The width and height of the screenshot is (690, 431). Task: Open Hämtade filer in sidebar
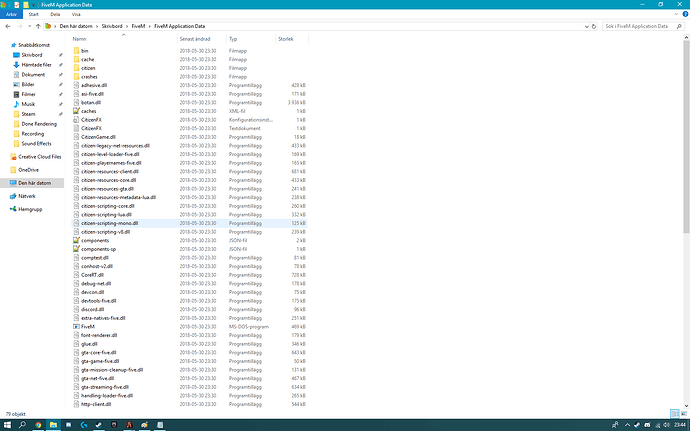[37, 65]
